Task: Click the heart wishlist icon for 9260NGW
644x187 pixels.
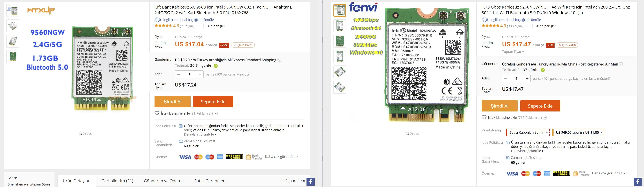Action: pyautogui.click(x=484, y=117)
